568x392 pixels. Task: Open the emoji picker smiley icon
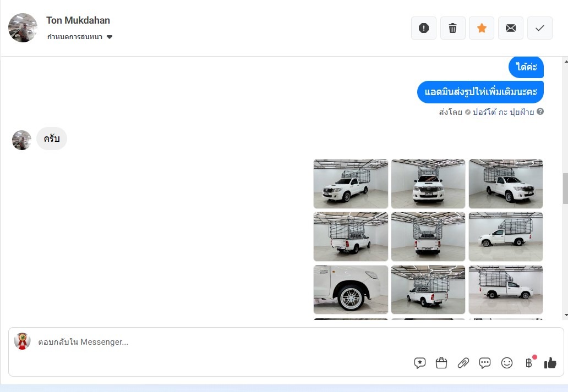point(507,363)
